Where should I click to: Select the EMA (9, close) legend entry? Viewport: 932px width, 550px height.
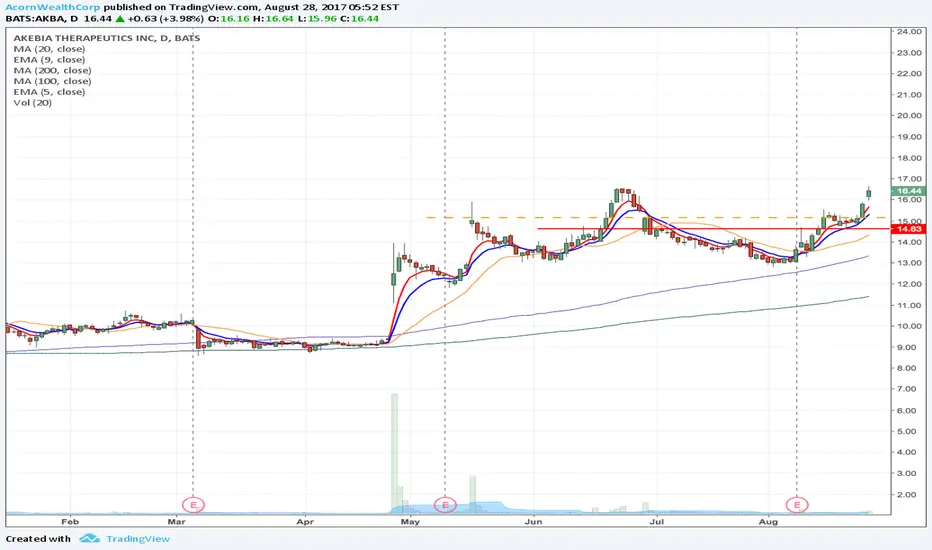pyautogui.click(x=49, y=59)
